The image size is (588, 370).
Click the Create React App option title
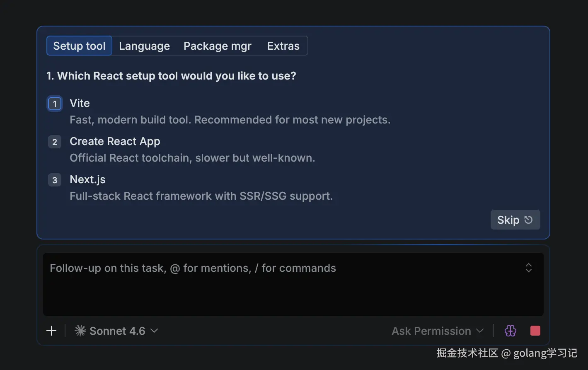(x=115, y=141)
